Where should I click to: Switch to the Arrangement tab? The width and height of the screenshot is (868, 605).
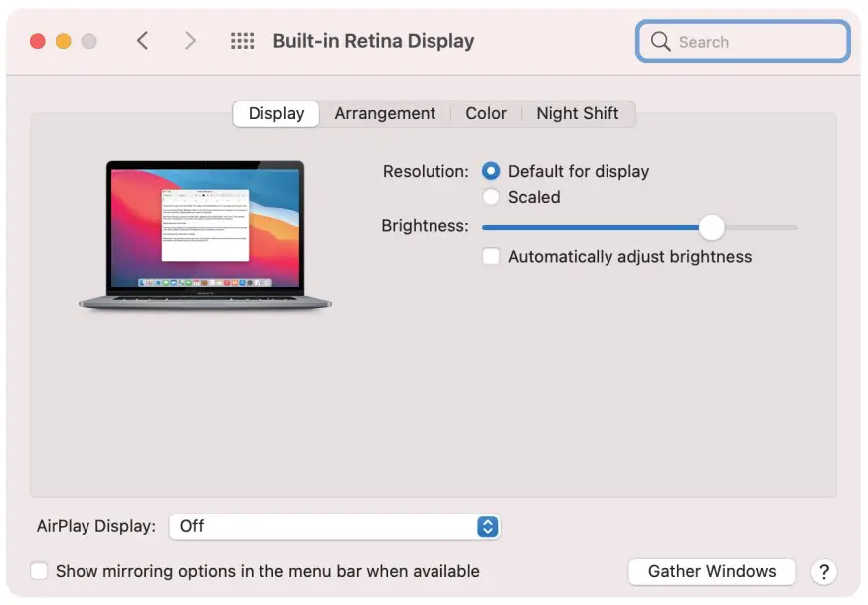tap(385, 113)
